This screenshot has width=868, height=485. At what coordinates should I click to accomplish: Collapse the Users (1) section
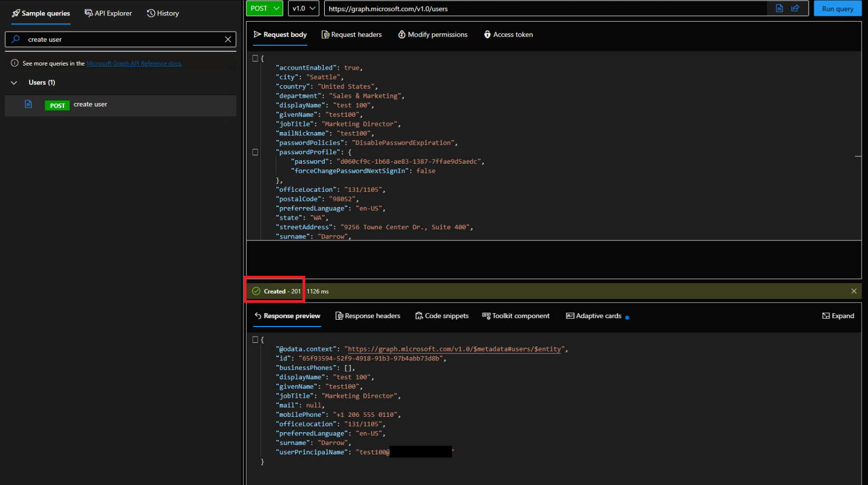coord(14,82)
